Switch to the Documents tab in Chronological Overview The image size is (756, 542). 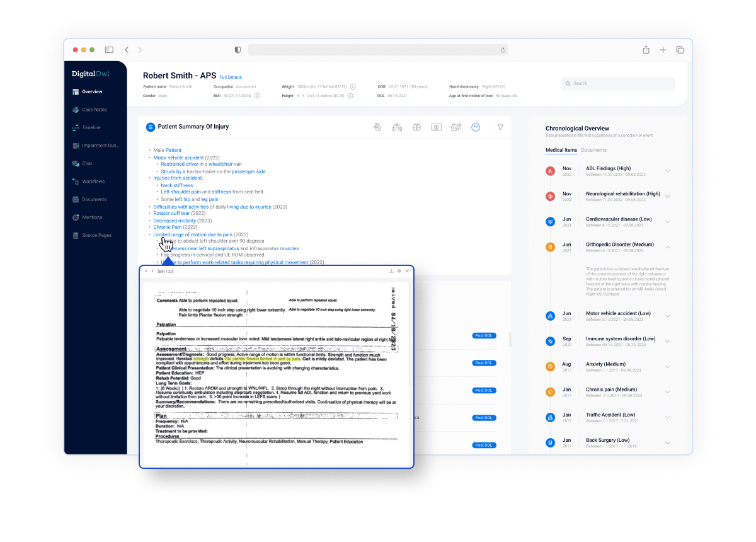(x=593, y=150)
